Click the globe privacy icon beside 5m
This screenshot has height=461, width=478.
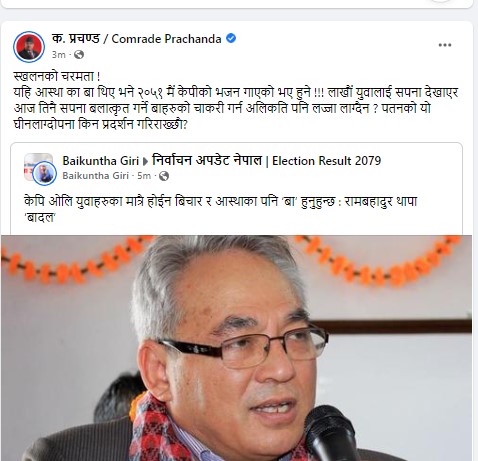coord(164,176)
